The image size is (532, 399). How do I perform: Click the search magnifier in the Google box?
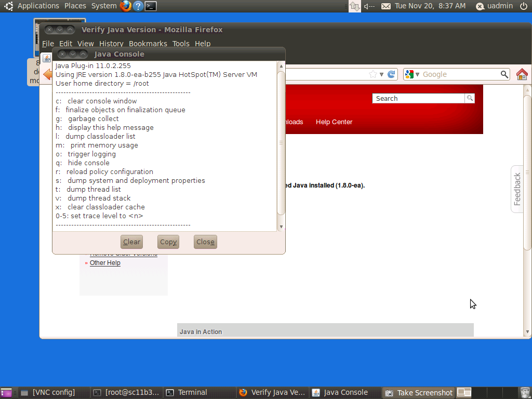(x=504, y=74)
